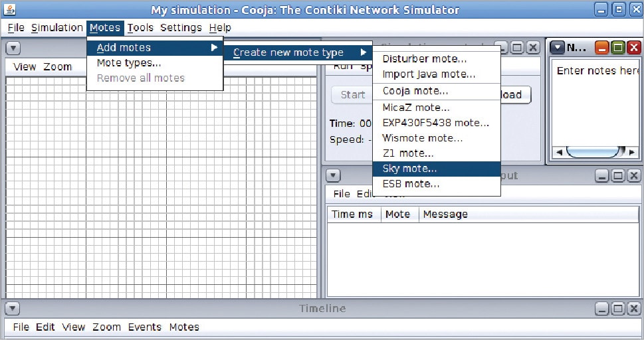Open the Timeline panel dropdown arrow
Viewport: 644px width, 340px height.
pos(13,308)
